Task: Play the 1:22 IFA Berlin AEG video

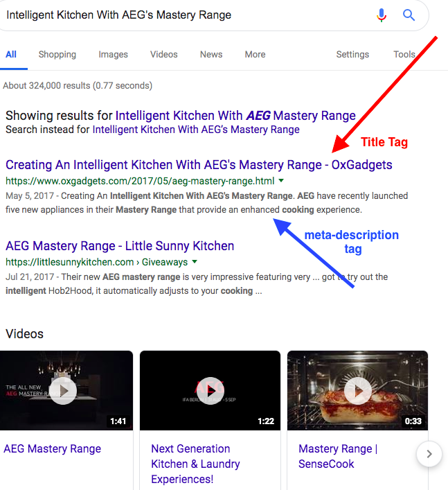Action: [x=210, y=391]
